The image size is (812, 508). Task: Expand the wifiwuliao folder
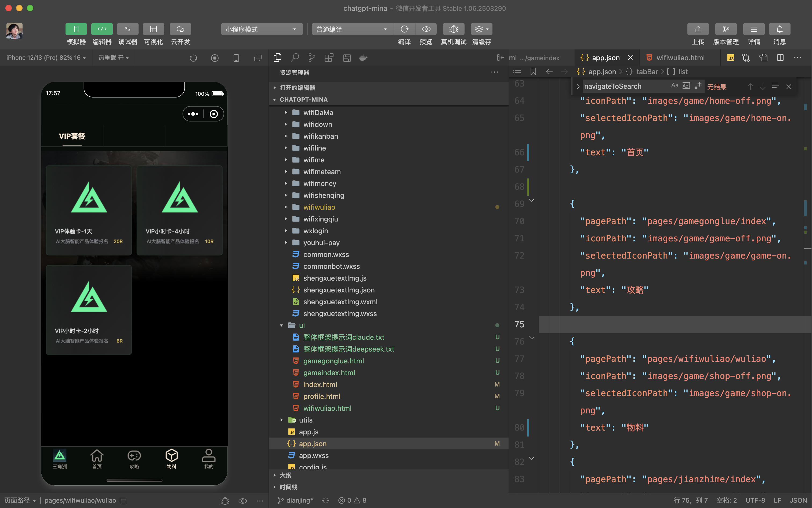(389, 207)
